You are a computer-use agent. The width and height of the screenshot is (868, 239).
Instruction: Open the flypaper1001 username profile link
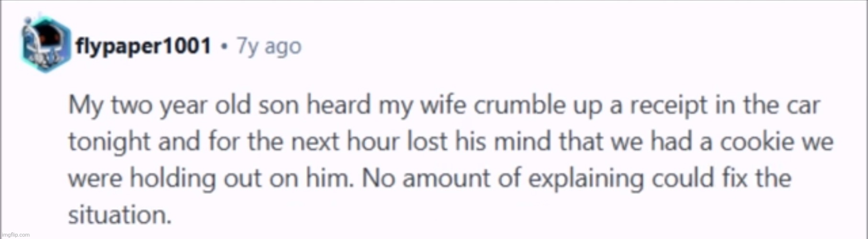[143, 46]
